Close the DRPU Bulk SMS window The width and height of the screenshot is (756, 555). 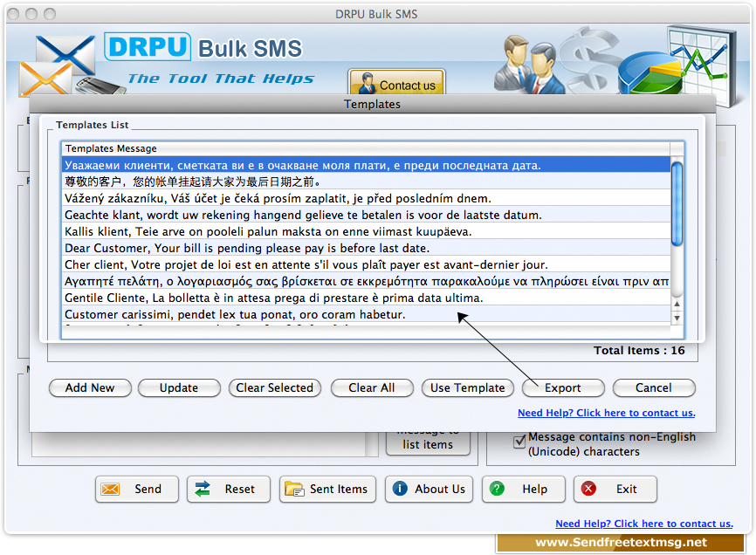click(13, 14)
